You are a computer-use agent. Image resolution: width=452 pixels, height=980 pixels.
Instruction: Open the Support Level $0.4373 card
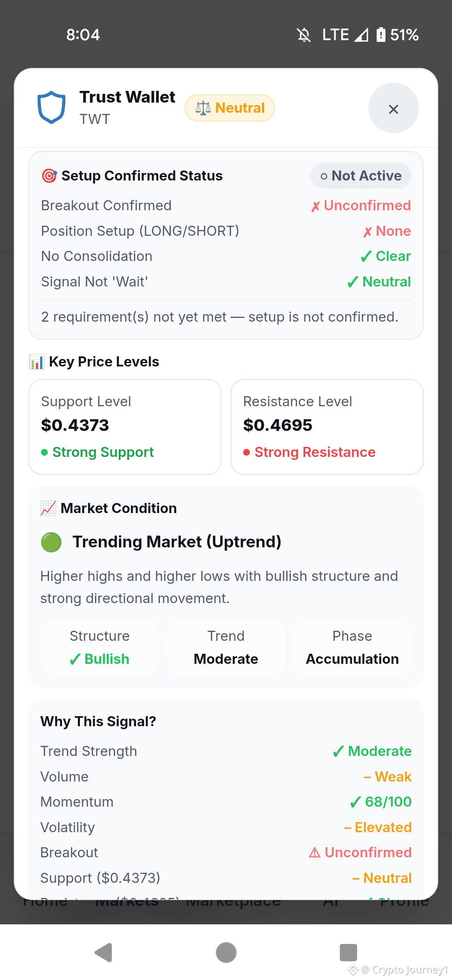coord(125,427)
